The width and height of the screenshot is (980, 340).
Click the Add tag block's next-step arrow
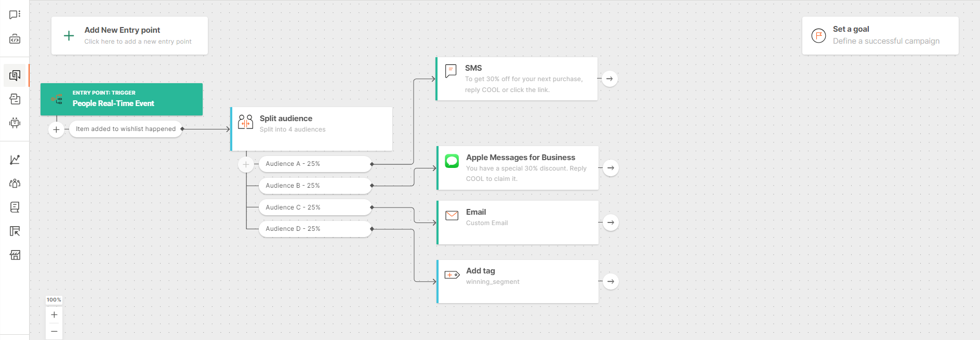[611, 281]
